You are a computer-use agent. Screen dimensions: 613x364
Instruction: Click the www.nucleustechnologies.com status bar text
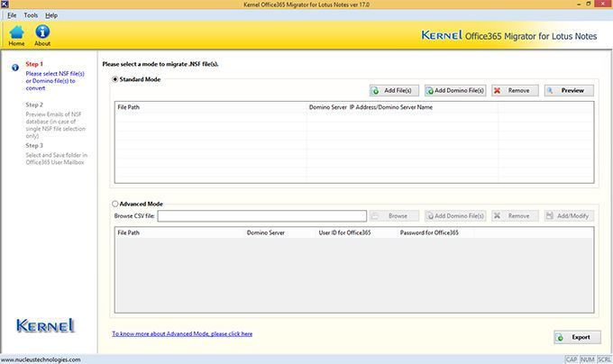pos(41,359)
